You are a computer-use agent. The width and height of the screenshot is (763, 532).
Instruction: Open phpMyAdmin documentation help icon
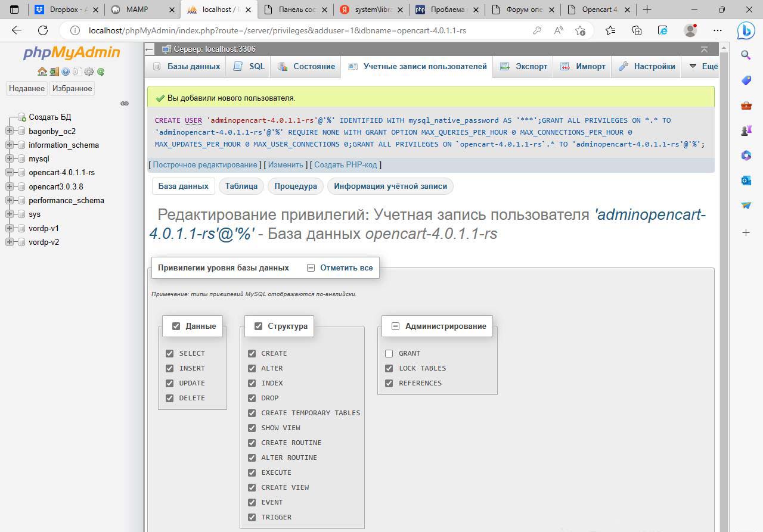[x=66, y=71]
